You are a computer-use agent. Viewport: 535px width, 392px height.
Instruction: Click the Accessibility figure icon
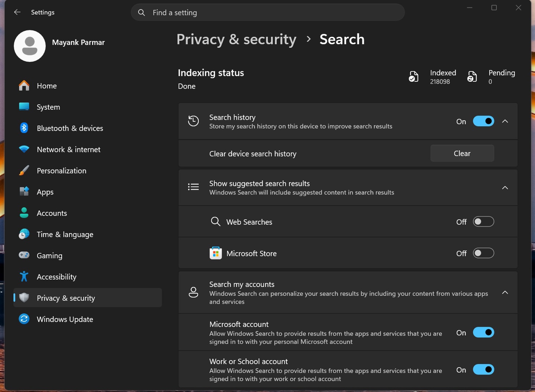(x=24, y=277)
